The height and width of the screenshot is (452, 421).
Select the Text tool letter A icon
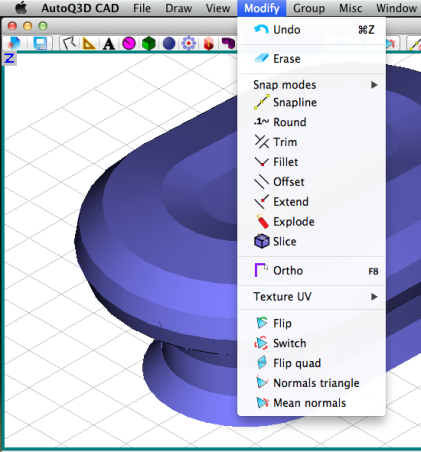[109, 44]
